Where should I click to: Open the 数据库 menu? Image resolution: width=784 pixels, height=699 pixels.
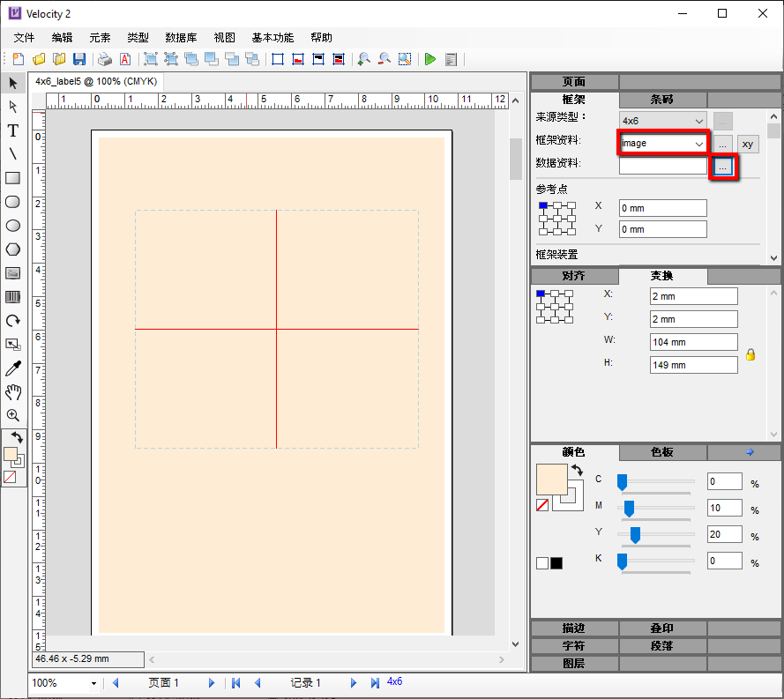(x=181, y=38)
